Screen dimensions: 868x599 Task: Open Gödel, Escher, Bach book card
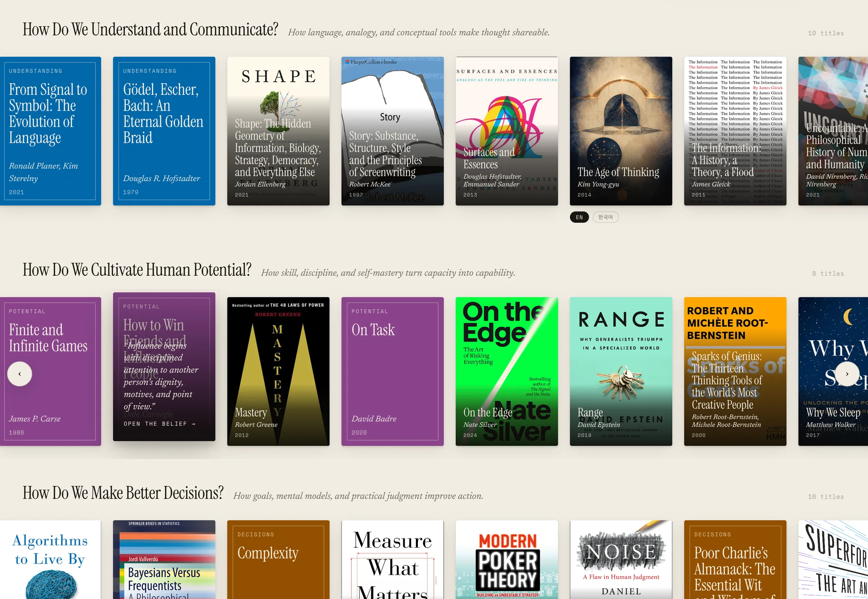(x=164, y=131)
